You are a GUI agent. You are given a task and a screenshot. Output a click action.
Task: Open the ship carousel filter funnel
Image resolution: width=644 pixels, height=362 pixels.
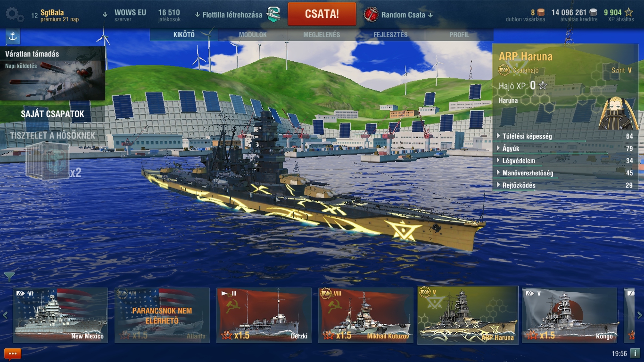pos(9,276)
